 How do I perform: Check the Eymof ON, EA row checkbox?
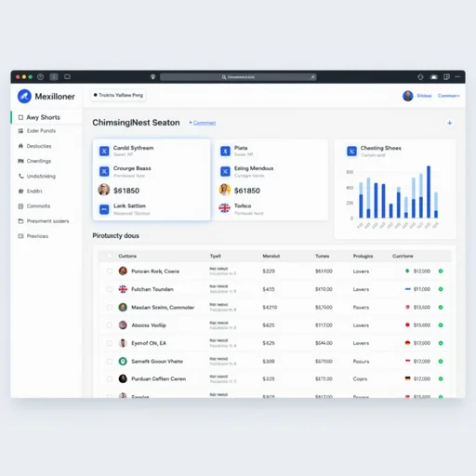(110, 343)
